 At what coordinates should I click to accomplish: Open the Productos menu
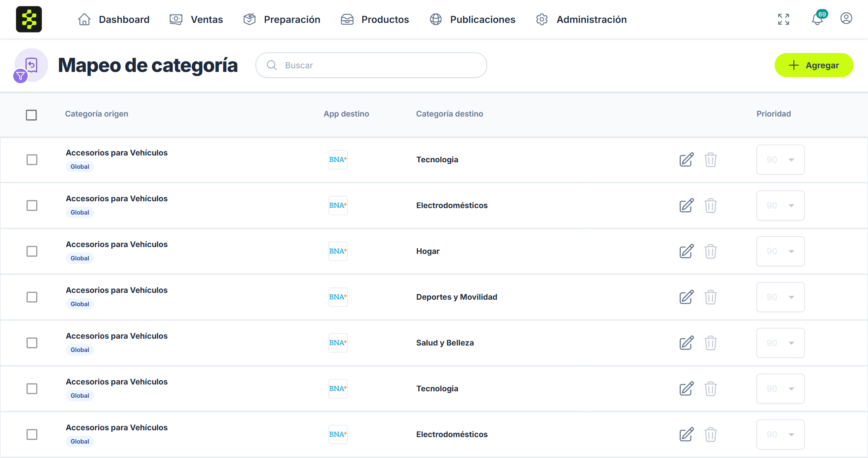pos(375,19)
